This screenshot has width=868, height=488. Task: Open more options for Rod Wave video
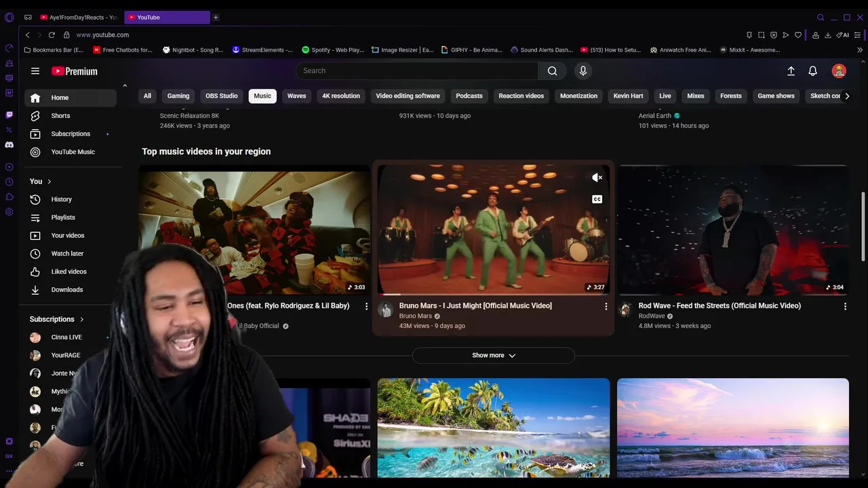[845, 306]
